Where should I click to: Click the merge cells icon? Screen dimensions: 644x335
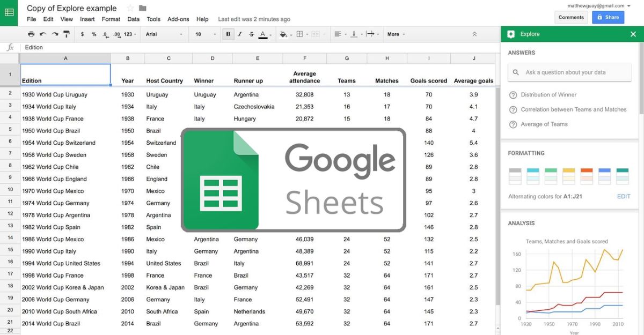pyautogui.click(x=315, y=34)
